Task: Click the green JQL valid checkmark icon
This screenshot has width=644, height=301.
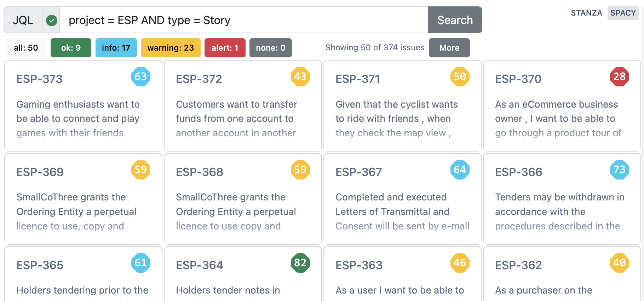Action: tap(52, 20)
